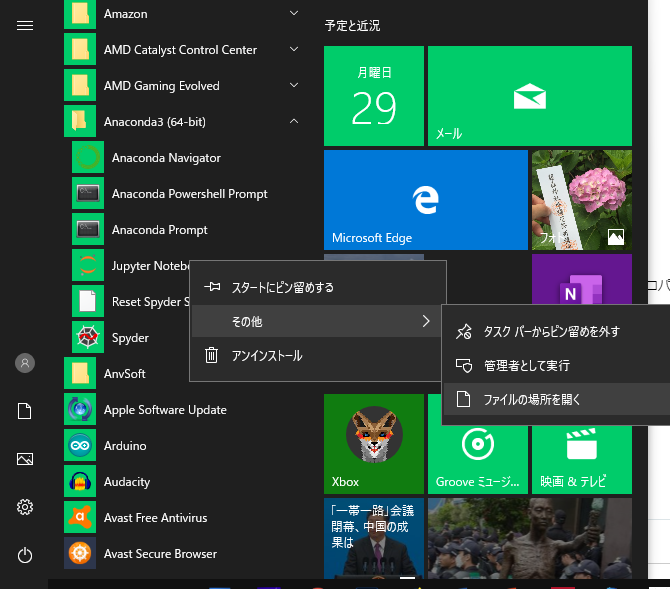Click the Apple Software Update label
The height and width of the screenshot is (589, 670).
click(x=165, y=410)
